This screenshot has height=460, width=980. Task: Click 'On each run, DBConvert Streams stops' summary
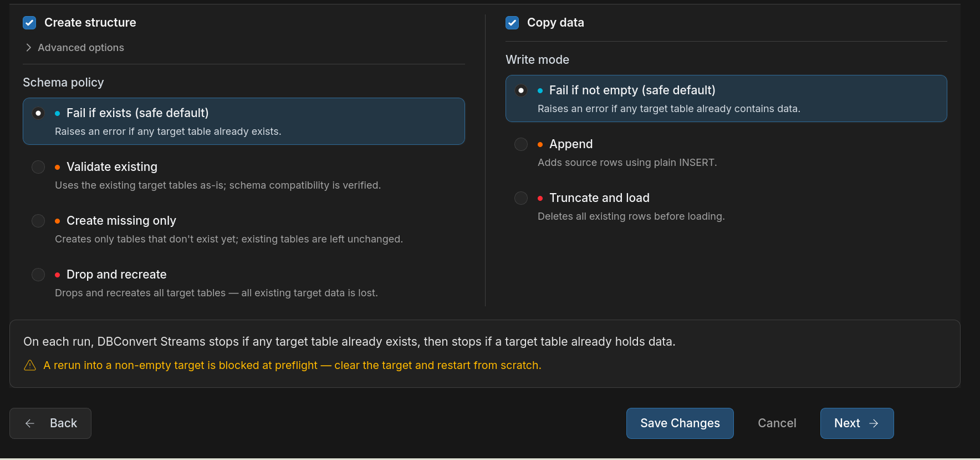pos(349,342)
